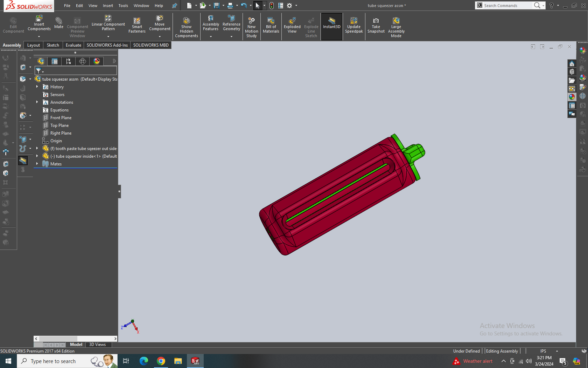Open the Insert menu
Image resolution: width=588 pixels, height=368 pixels.
[x=108, y=6]
